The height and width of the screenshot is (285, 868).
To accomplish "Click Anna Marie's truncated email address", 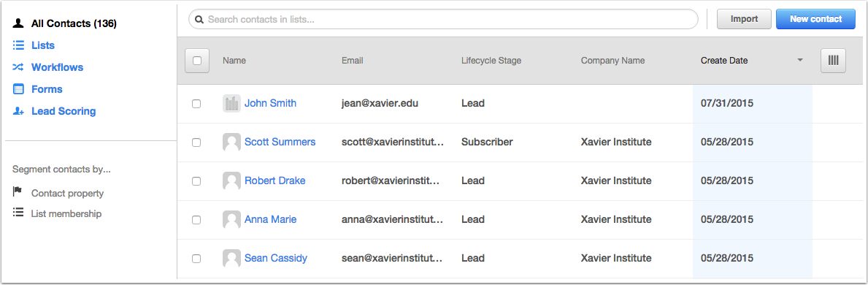I will [393, 219].
